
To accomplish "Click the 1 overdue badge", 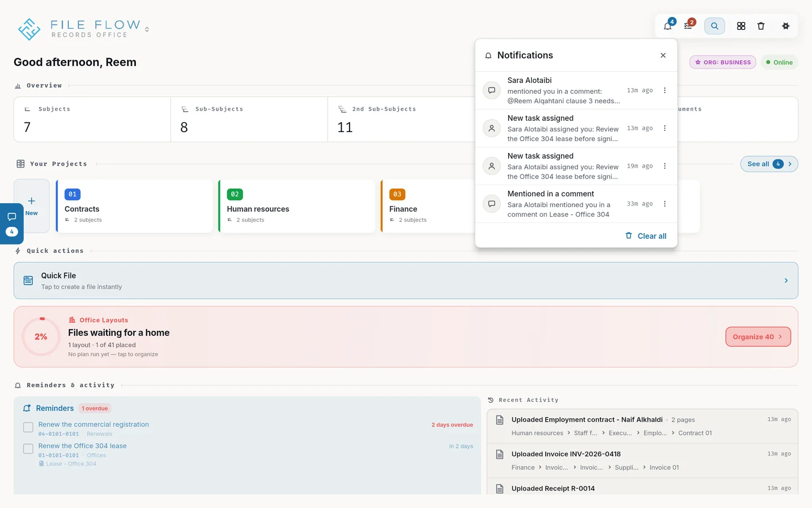I will click(95, 409).
